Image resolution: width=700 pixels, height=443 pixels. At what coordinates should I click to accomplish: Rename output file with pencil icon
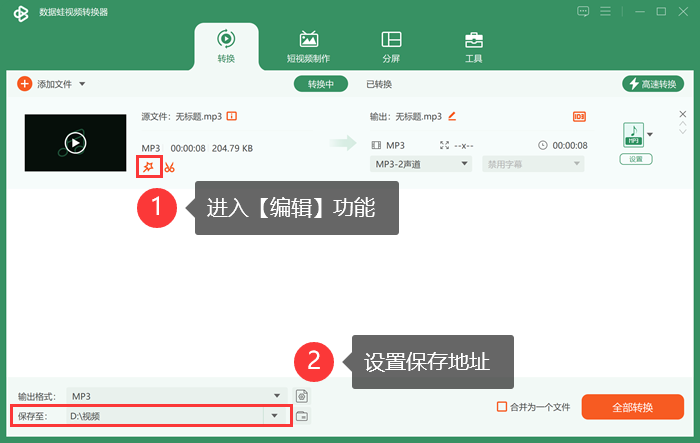452,116
